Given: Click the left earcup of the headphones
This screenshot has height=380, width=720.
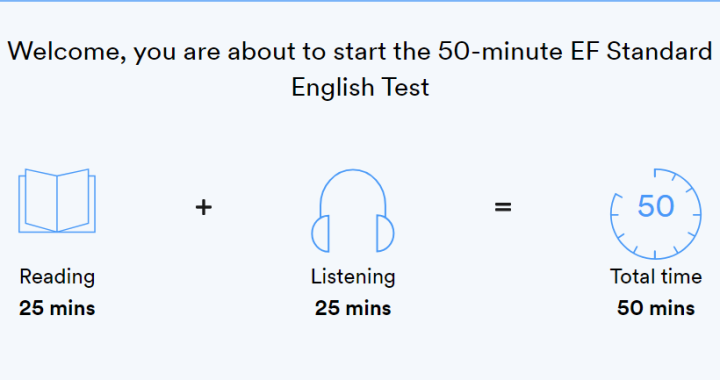Looking at the screenshot, I should pos(321,234).
